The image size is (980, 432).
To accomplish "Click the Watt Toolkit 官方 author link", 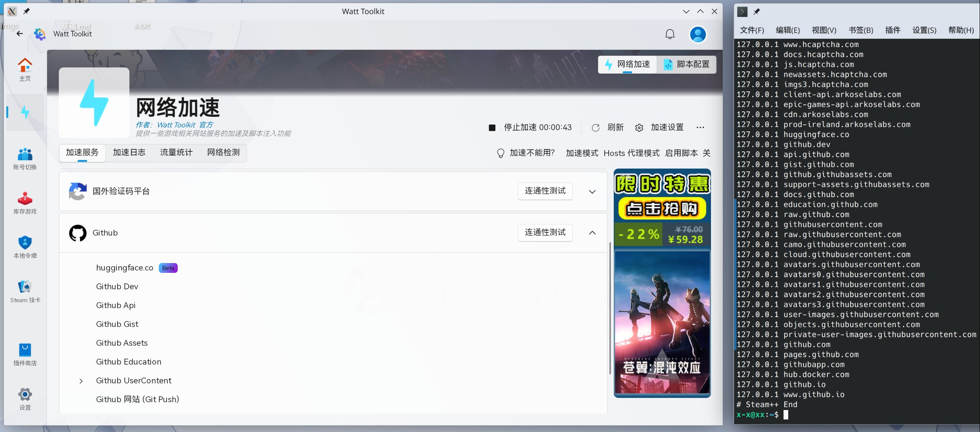I will coord(185,125).
